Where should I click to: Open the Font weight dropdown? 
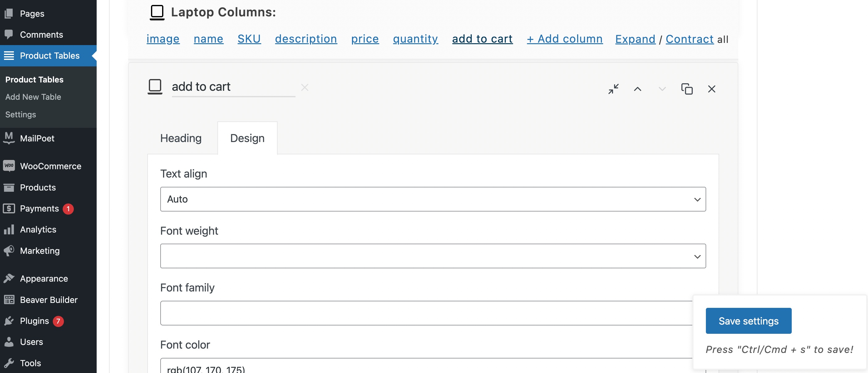[433, 256]
